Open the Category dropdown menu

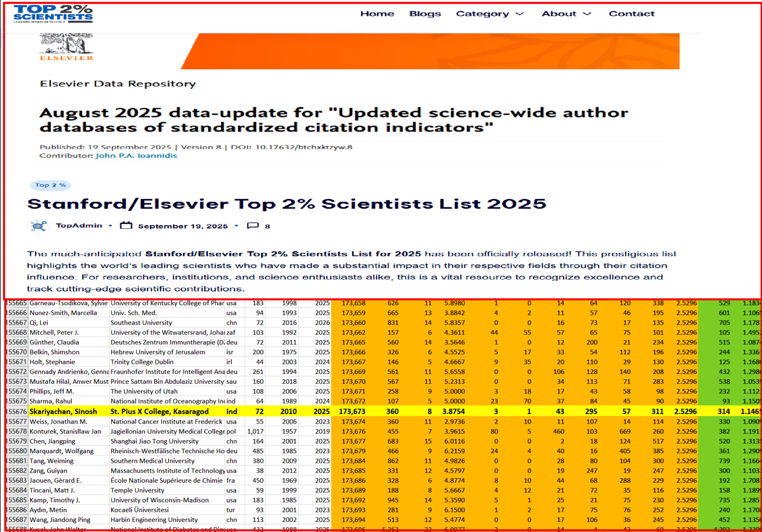[489, 14]
